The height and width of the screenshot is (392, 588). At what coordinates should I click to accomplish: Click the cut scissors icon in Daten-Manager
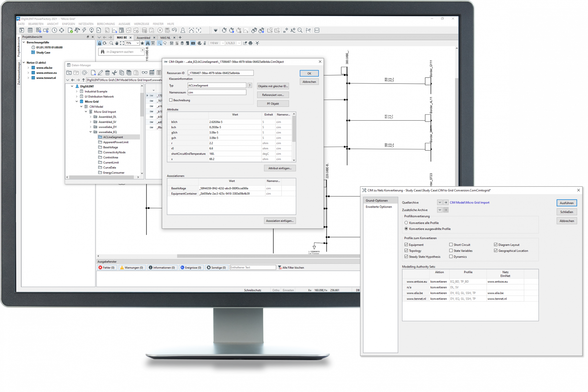[114, 73]
